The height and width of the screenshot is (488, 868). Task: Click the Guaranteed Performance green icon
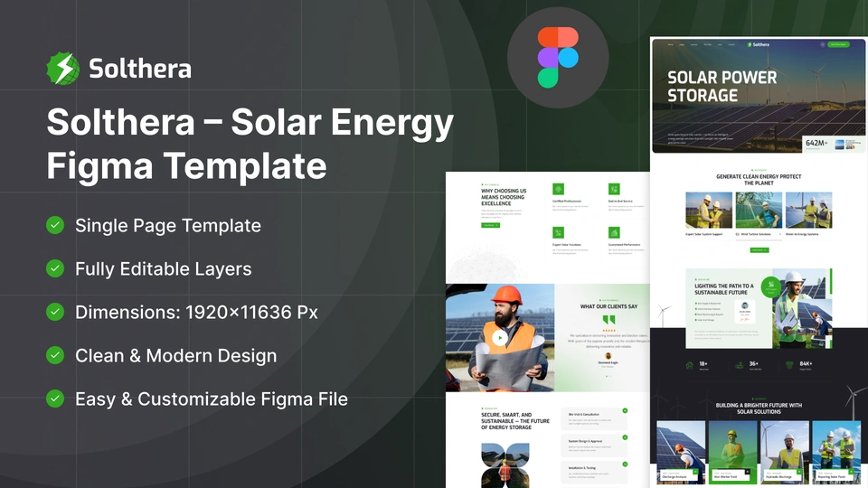pyautogui.click(x=614, y=232)
